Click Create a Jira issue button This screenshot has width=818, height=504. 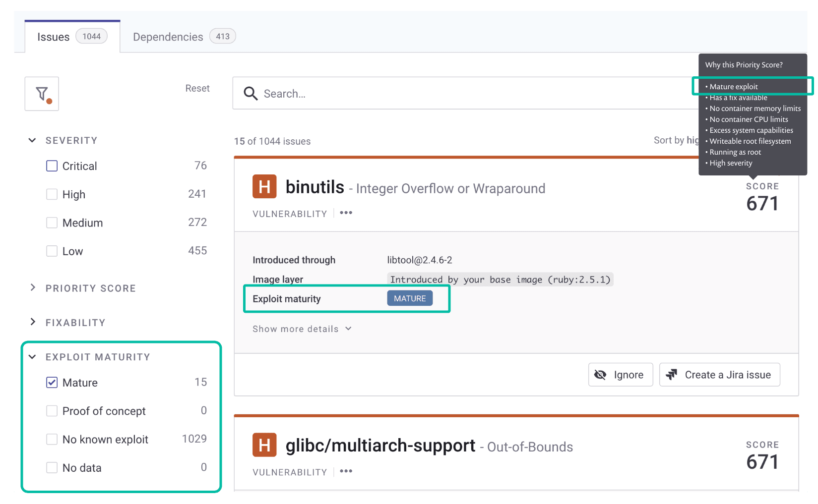720,375
